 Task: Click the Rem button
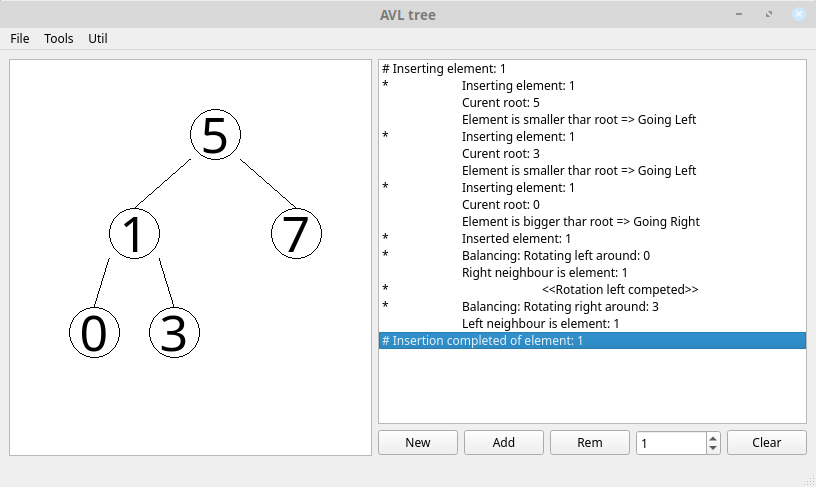click(x=590, y=443)
